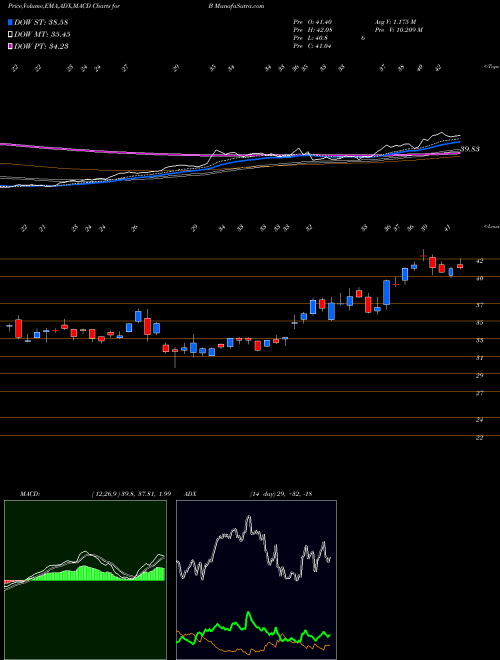The width and height of the screenshot is (500, 660).
Task: Click the 35 price axis label
Action: point(479,323)
